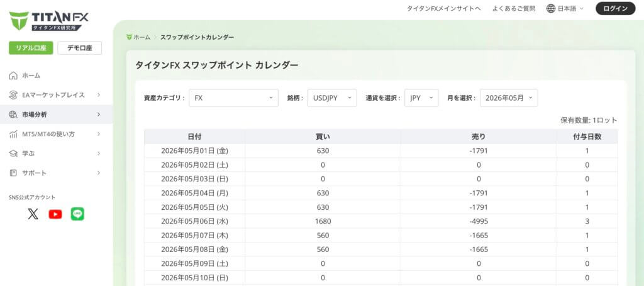Expand サポート submenu chevron
Screen dimensions: 644x286
pos(99,173)
